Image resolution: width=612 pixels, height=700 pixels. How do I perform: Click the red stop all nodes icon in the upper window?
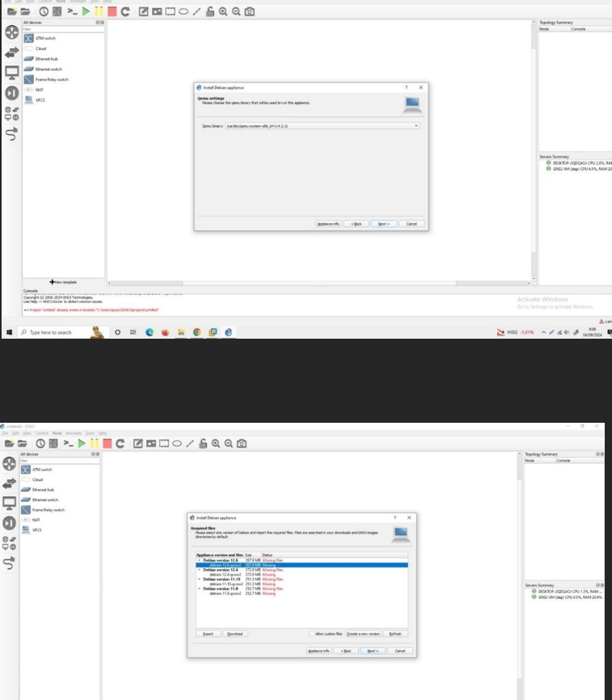112,11
